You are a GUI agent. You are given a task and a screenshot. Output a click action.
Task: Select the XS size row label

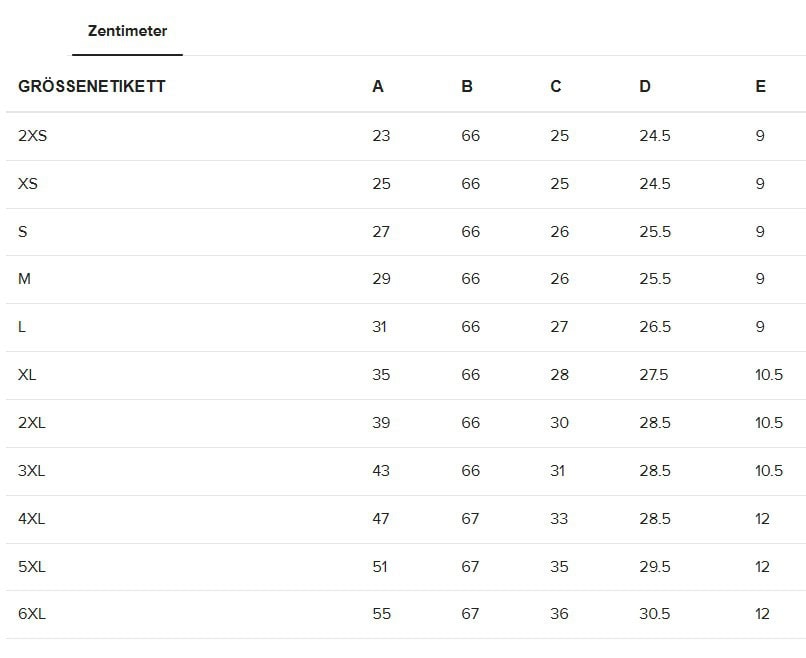tap(28, 184)
